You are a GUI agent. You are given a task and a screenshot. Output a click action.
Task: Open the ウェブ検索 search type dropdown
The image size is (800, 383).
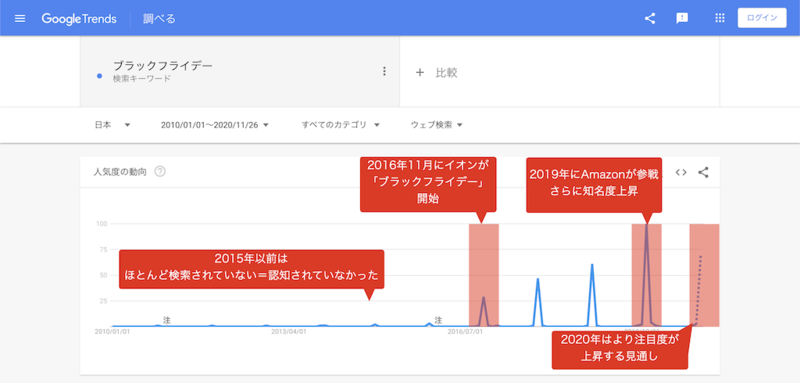click(x=436, y=125)
